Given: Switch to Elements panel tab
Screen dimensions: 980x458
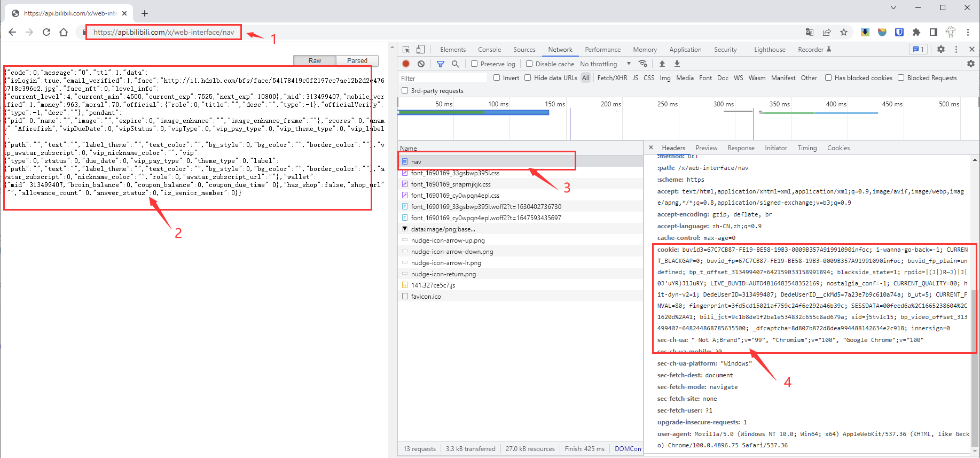Looking at the screenshot, I should tap(453, 49).
